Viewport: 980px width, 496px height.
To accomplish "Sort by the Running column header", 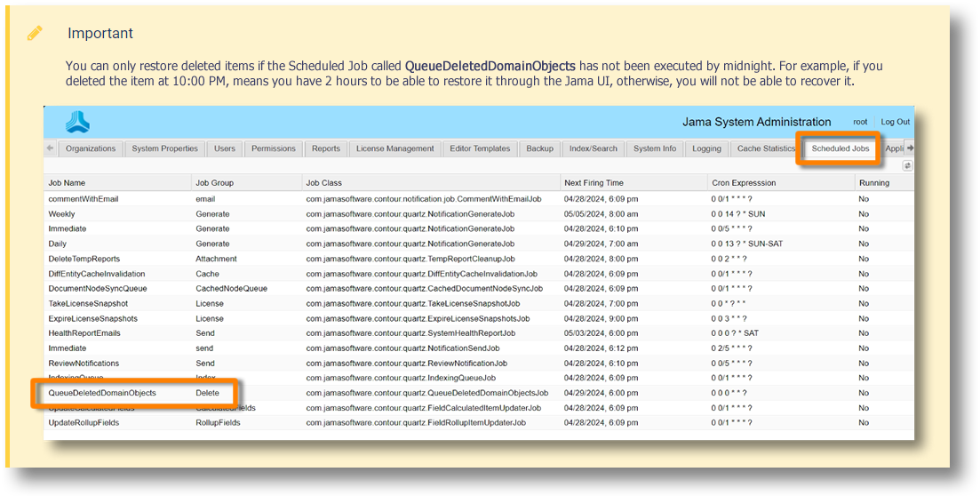I will [x=884, y=183].
